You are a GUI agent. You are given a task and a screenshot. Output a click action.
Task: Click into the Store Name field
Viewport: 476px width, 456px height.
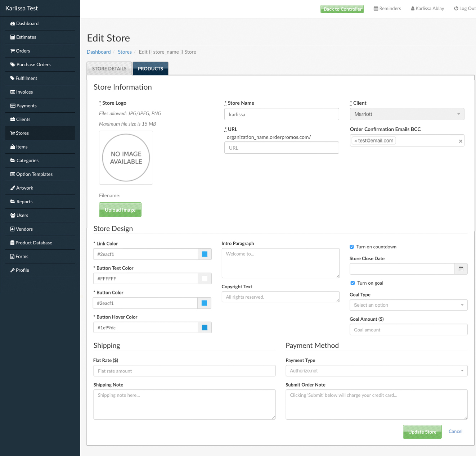tap(282, 114)
